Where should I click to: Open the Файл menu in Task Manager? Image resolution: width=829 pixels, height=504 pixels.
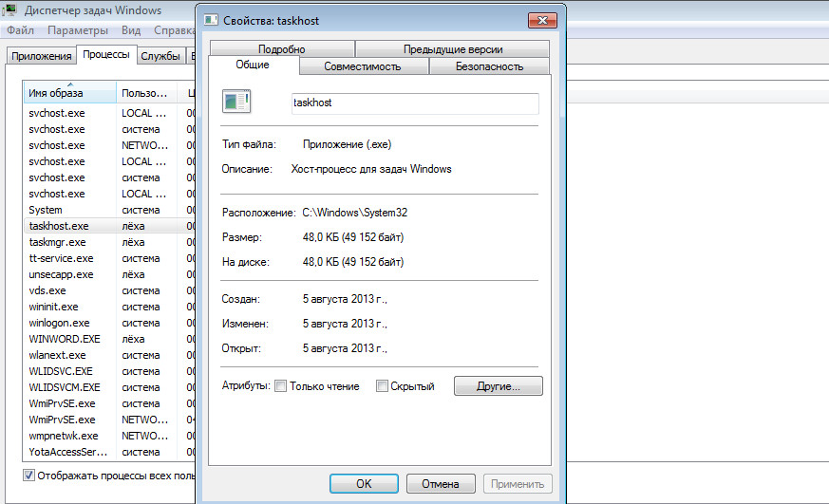pyautogui.click(x=20, y=30)
